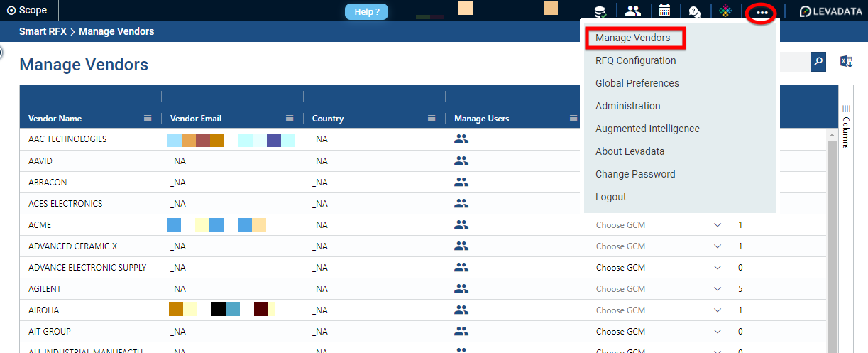Image resolution: width=868 pixels, height=353 pixels.
Task: Open Manage Users icon for AGILENT row
Action: (461, 289)
